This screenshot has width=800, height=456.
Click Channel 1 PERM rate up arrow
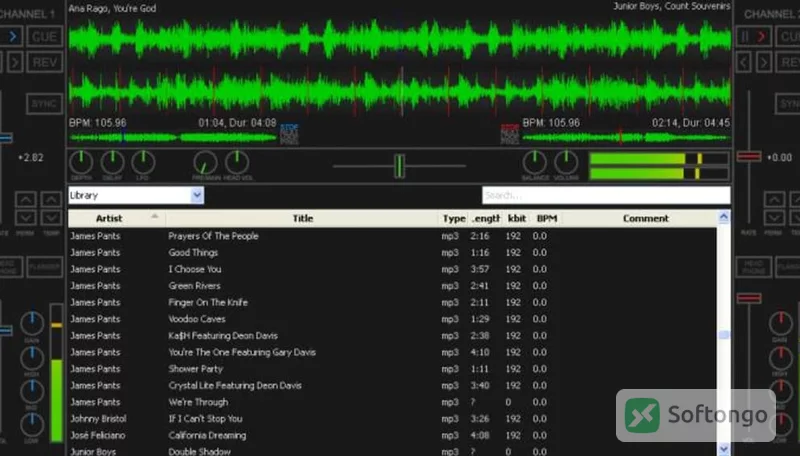click(26, 199)
